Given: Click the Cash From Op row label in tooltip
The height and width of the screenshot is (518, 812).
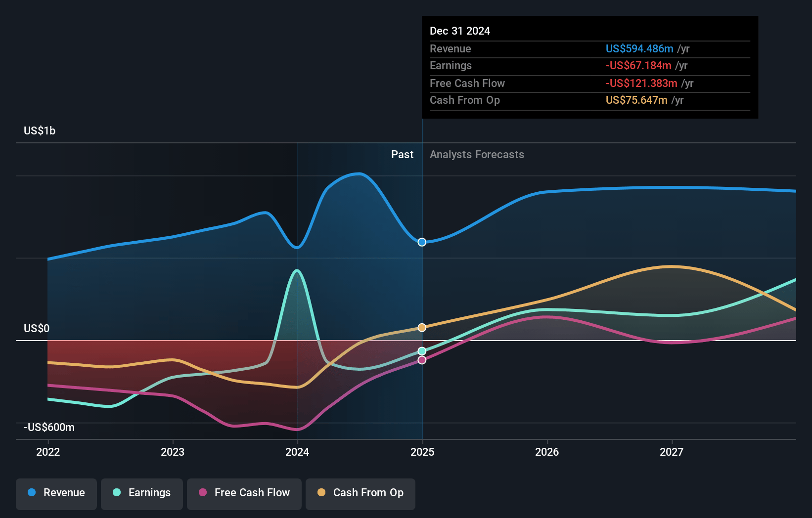Looking at the screenshot, I should (x=465, y=100).
